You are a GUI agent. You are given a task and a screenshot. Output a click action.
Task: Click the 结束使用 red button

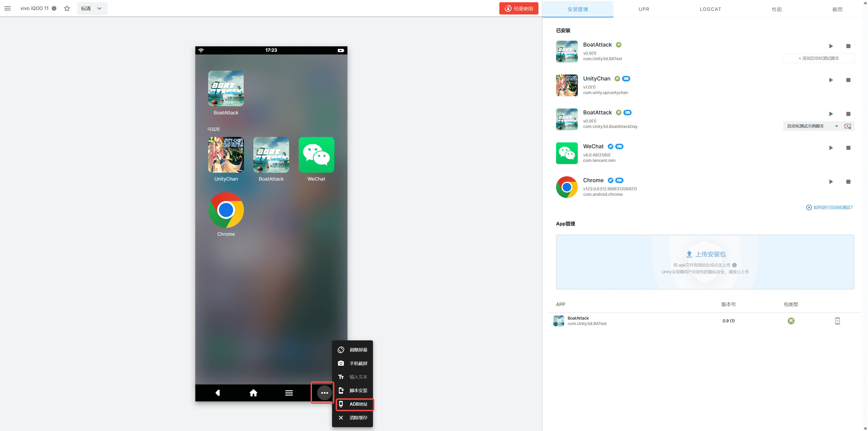point(519,8)
